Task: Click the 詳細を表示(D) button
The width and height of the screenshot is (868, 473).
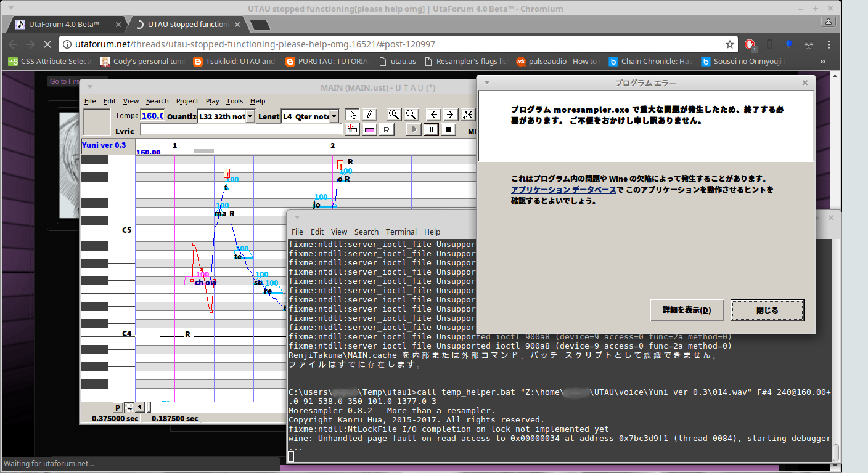Action: 687,310
